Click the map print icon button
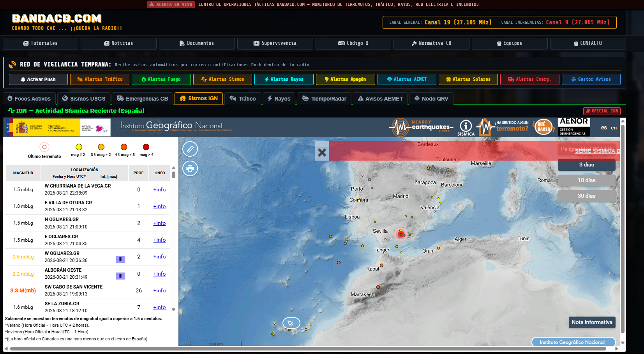This screenshot has width=644, height=354. click(190, 168)
